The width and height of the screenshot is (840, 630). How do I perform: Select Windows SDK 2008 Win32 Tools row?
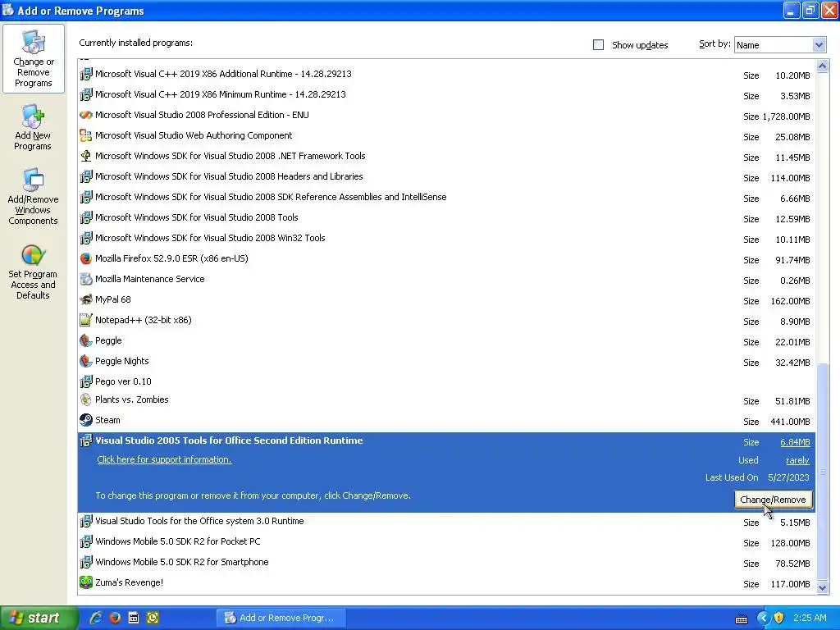click(445, 239)
